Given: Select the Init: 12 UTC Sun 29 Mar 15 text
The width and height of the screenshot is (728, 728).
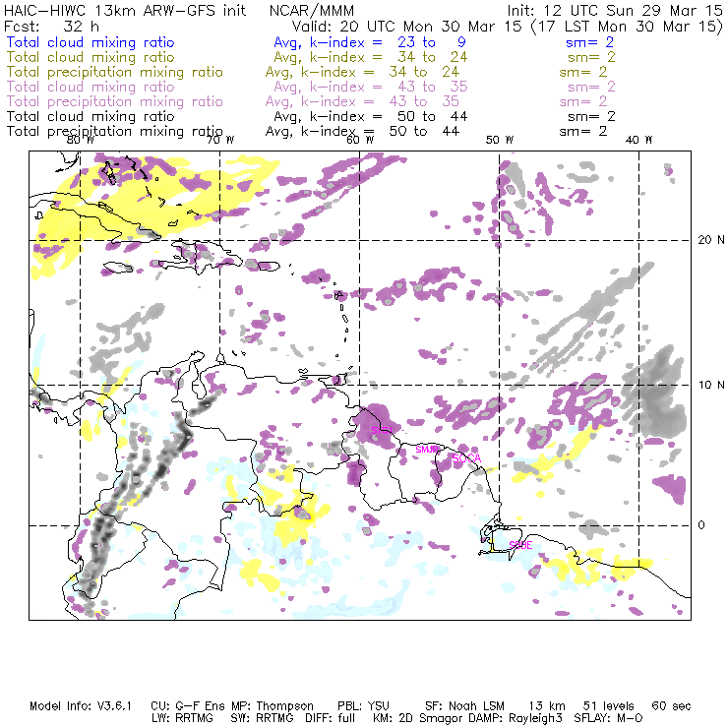Looking at the screenshot, I should click(x=615, y=10).
